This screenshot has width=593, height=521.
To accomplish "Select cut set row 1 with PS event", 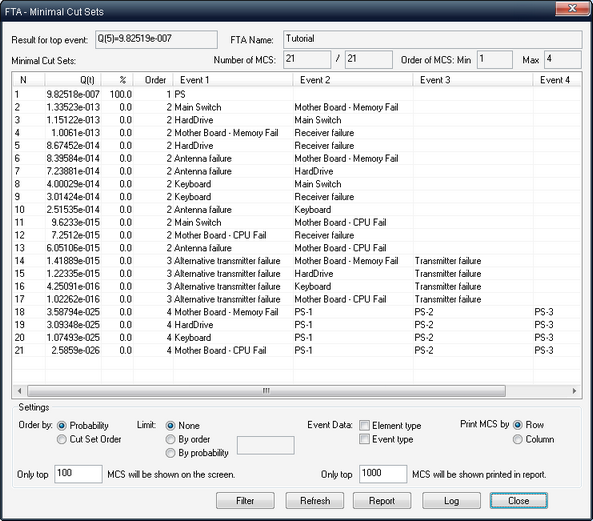I will point(296,94).
